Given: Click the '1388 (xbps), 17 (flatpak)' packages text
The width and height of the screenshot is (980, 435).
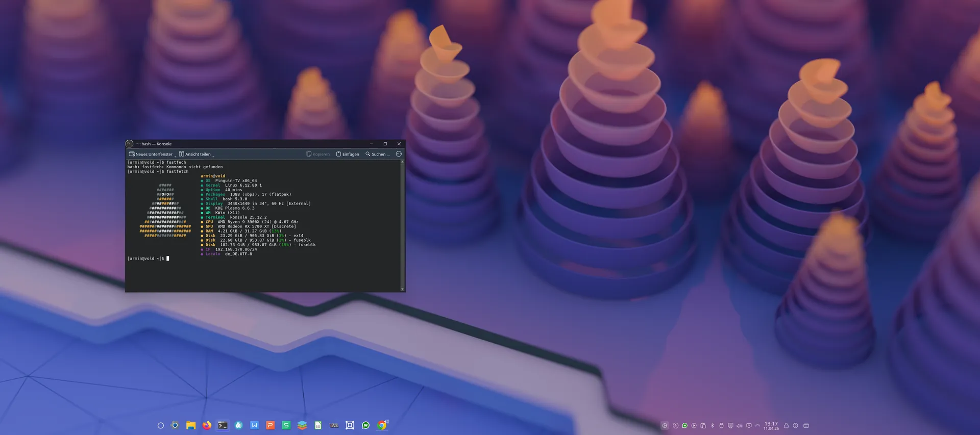Looking at the screenshot, I should [x=260, y=194].
